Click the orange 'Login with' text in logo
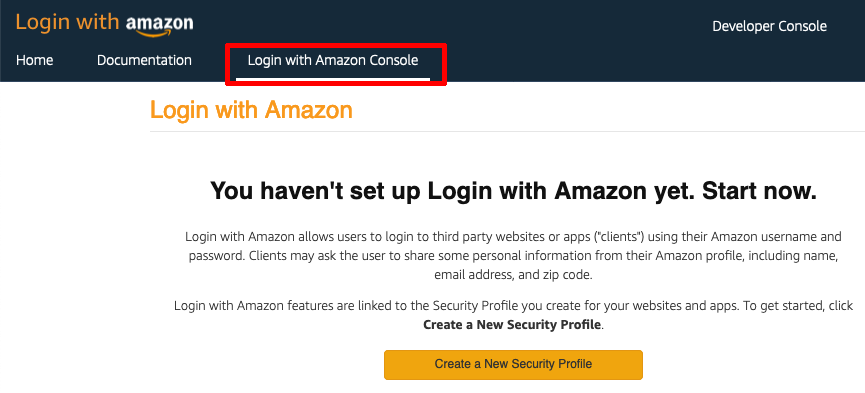Viewport: 865px width, 393px height. (x=67, y=22)
